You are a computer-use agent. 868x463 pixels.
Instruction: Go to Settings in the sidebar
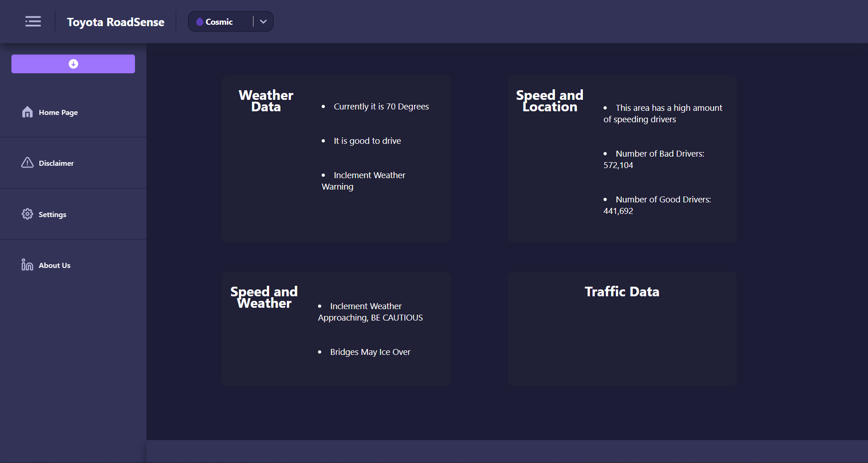coord(52,214)
